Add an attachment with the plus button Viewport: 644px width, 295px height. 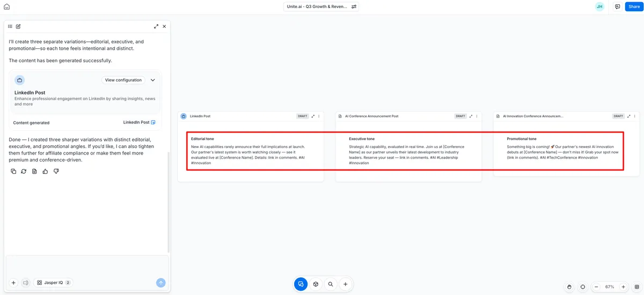pos(13,283)
